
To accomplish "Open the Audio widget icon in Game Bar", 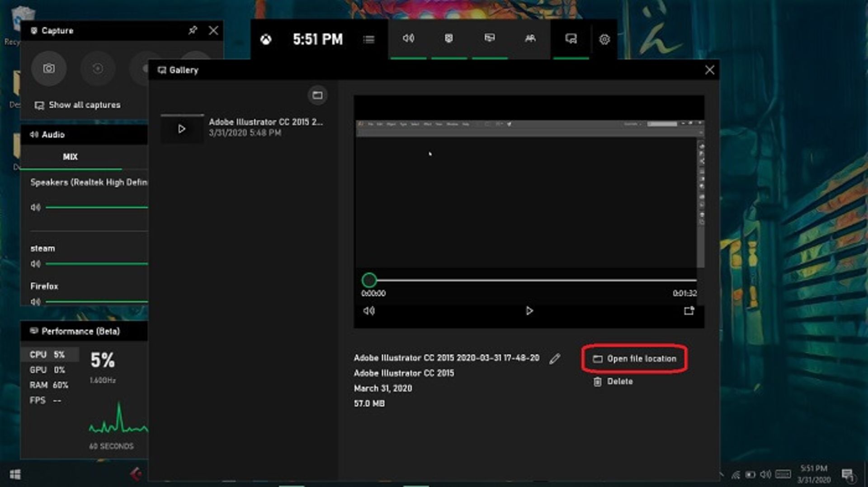I will click(409, 39).
